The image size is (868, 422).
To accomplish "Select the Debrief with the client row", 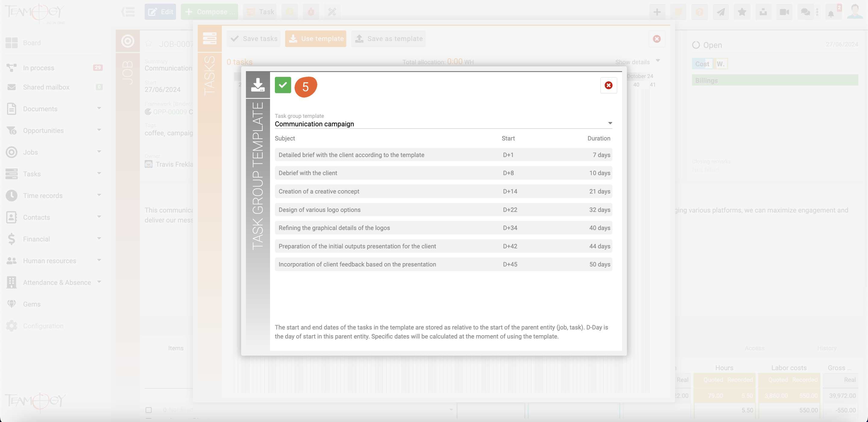I will (x=443, y=173).
